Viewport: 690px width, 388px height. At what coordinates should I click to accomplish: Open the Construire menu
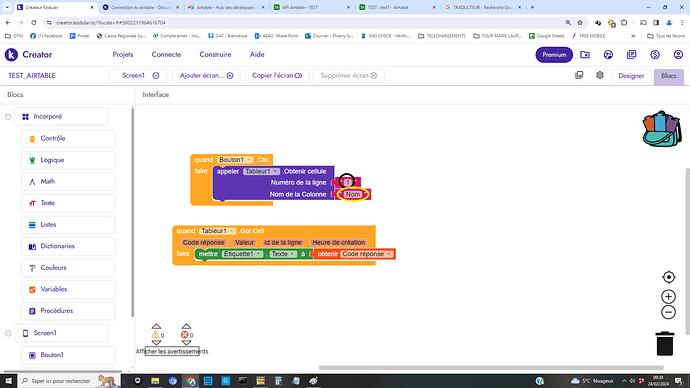(x=215, y=55)
